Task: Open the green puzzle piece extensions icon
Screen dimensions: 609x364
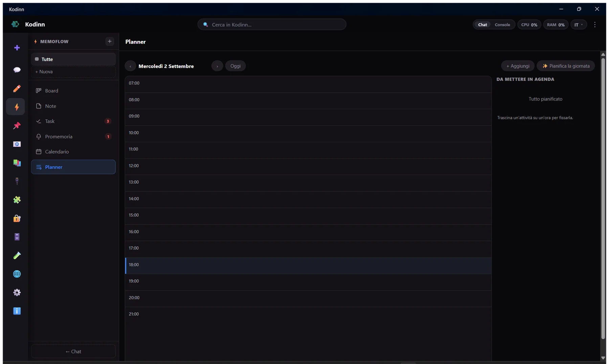Action: click(17, 200)
